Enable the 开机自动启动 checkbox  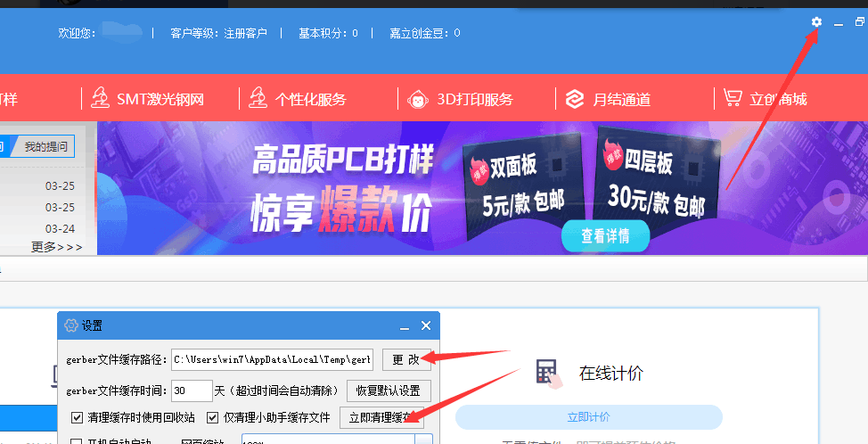click(x=77, y=441)
